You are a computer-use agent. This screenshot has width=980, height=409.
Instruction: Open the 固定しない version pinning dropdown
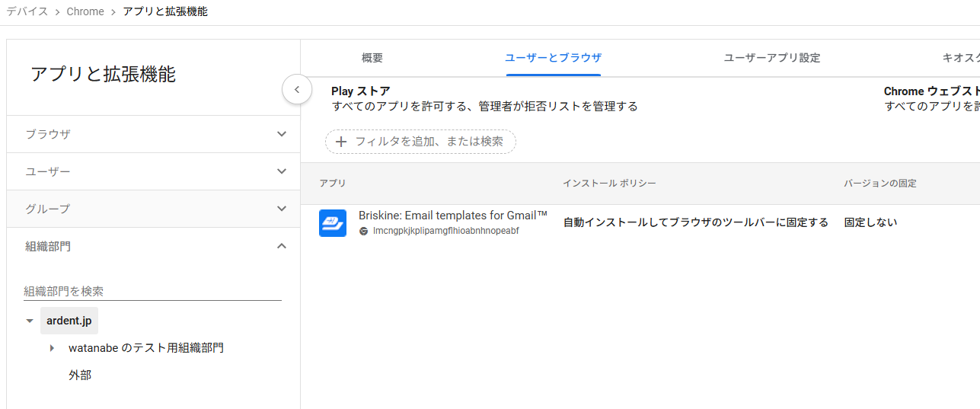[870, 222]
